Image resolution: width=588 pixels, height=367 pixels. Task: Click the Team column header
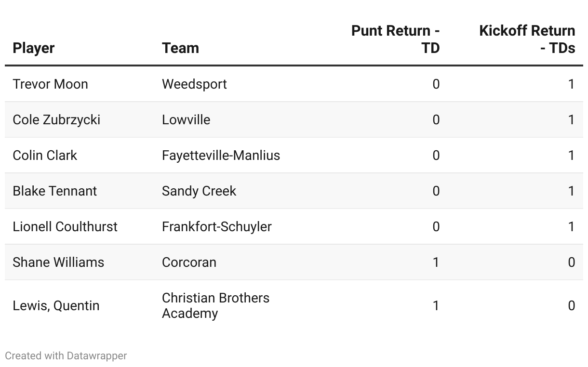coord(180,48)
